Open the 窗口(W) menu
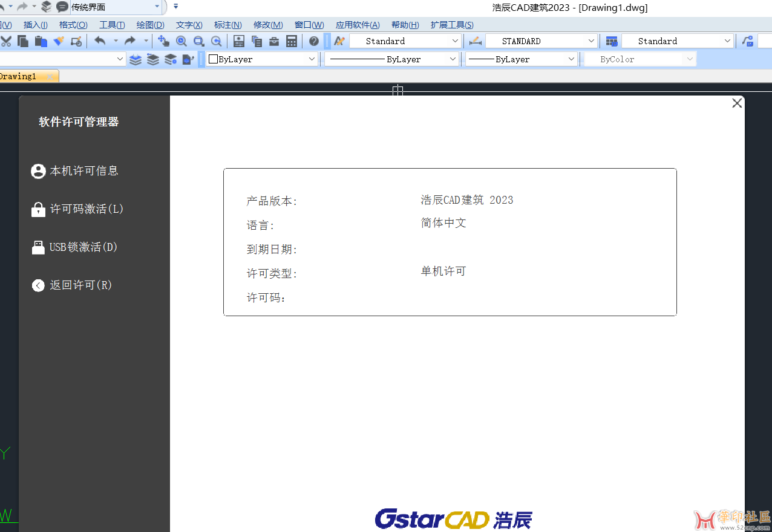The image size is (772, 532). [x=309, y=25]
